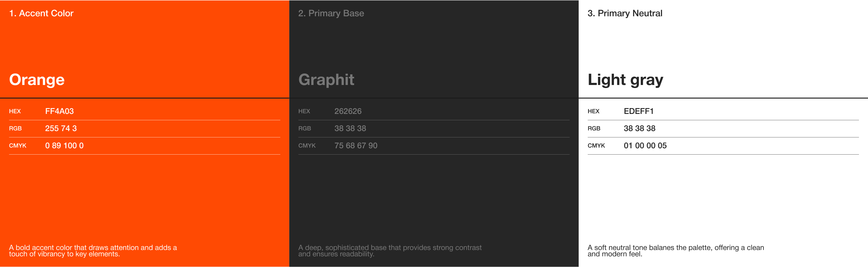868x267 pixels.
Task: Click the Light gray heading
Action: pyautogui.click(x=625, y=80)
